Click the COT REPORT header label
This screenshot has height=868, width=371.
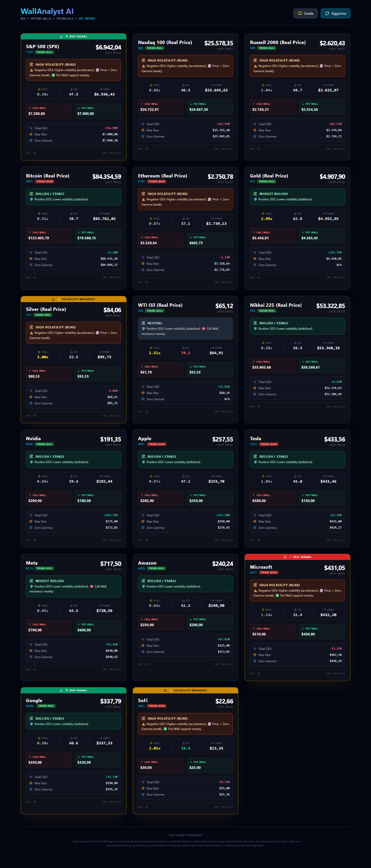pyautogui.click(x=87, y=19)
